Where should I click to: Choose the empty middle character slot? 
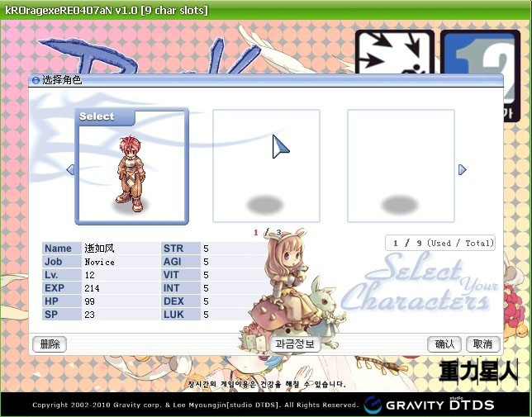(266, 166)
